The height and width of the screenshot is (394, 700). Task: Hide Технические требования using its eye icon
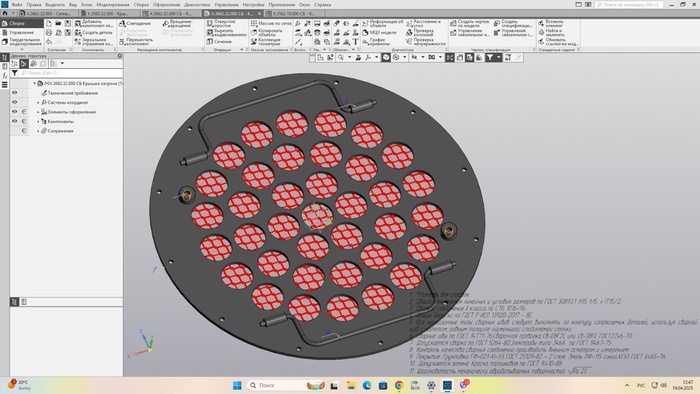(15, 93)
